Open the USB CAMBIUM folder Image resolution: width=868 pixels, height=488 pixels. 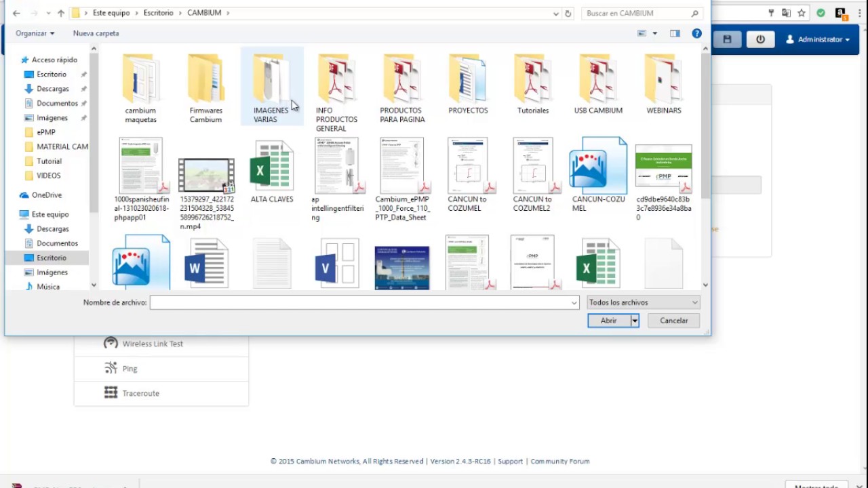tap(598, 83)
